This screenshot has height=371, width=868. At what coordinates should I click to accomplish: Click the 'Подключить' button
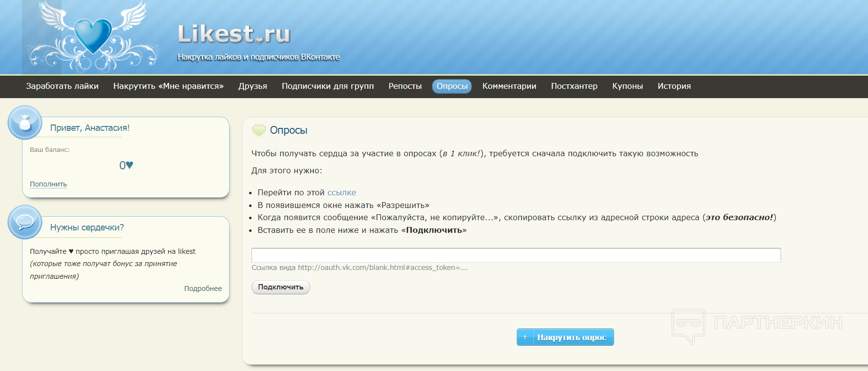coord(281,287)
